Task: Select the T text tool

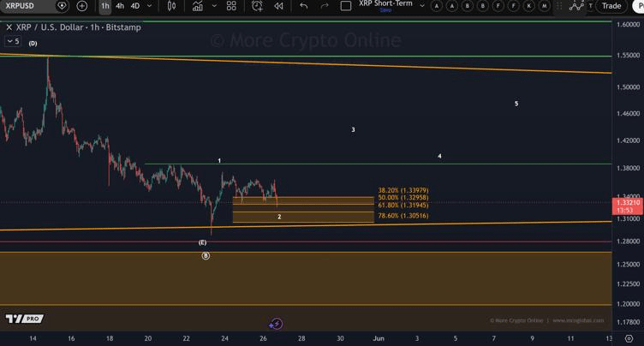Action: point(591,6)
